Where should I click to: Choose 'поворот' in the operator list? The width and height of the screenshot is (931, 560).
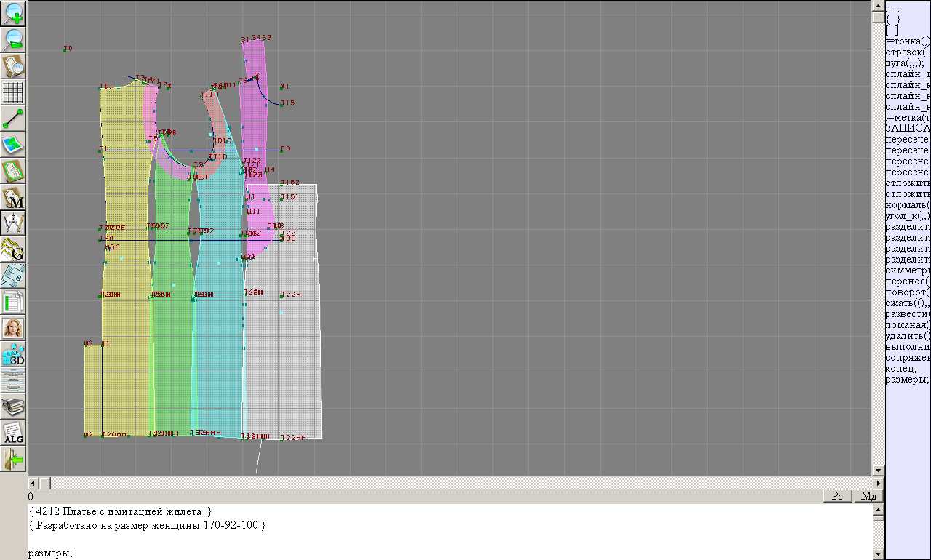pos(907,292)
